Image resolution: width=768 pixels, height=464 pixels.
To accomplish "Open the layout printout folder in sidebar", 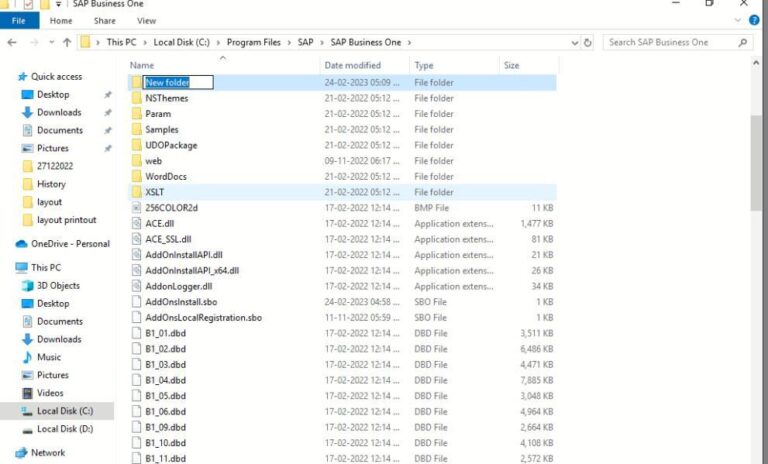I will point(67,220).
